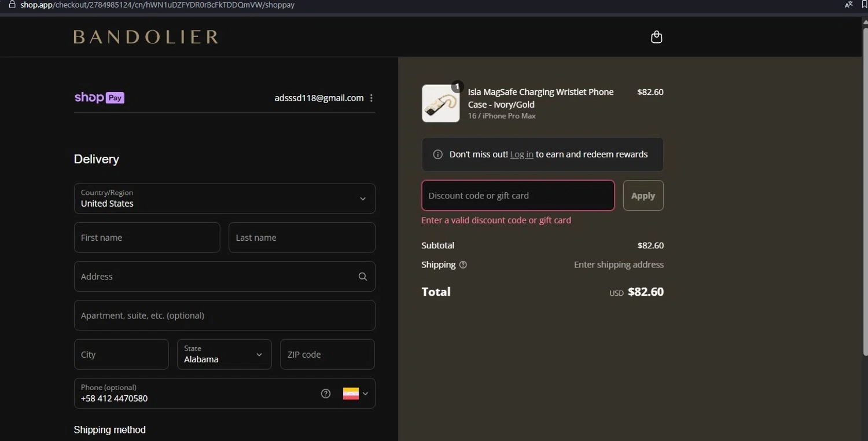This screenshot has width=868, height=441.
Task: Click the '16 / iPhone Pro Max' variant text
Action: 502,116
